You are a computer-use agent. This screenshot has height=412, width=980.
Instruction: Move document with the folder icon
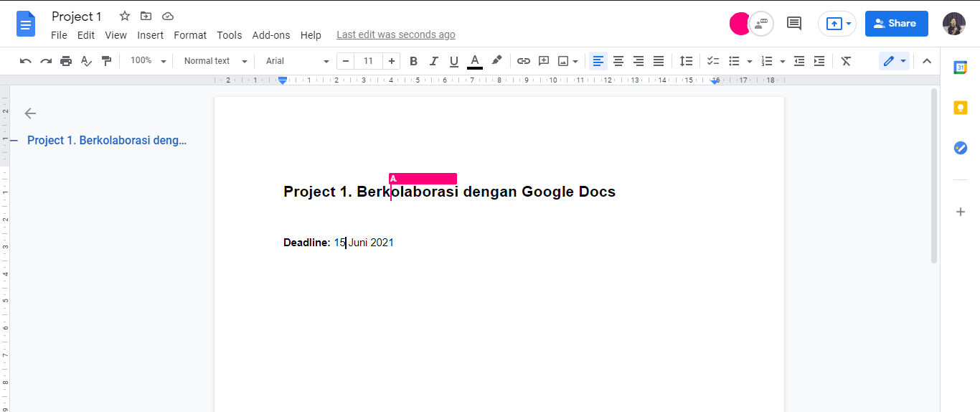[x=146, y=16]
